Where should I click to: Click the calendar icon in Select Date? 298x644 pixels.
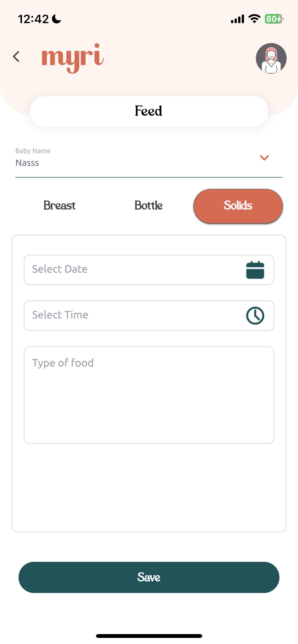pos(255,270)
